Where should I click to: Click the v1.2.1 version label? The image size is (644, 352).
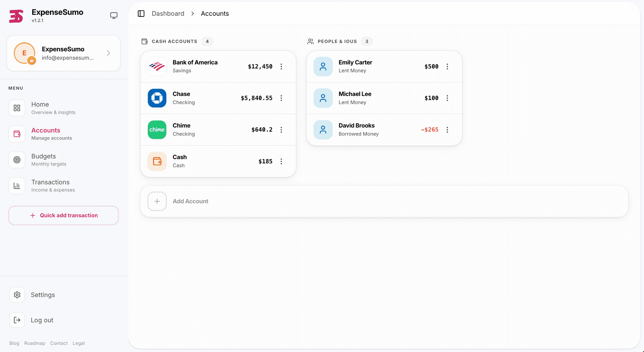38,20
